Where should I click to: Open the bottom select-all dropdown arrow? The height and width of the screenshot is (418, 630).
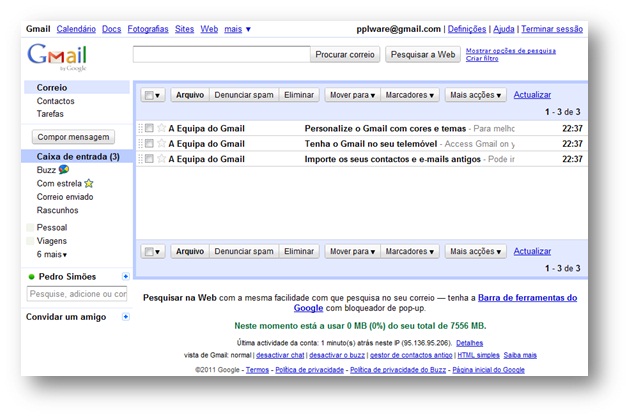tap(158, 252)
